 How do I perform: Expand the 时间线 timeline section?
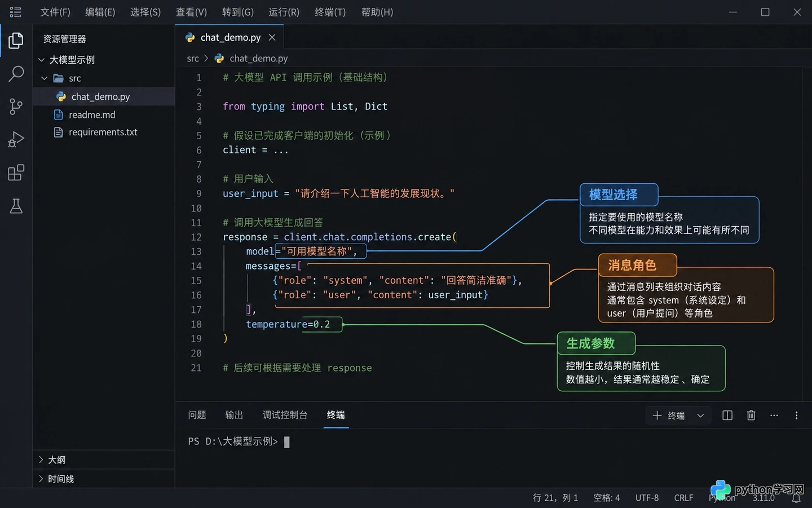103,479
